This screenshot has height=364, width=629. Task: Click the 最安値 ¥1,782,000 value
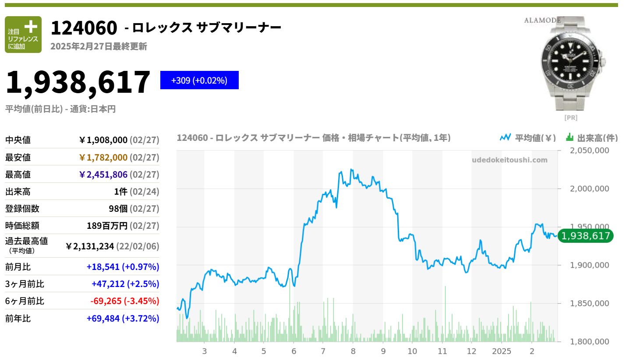pos(103,157)
